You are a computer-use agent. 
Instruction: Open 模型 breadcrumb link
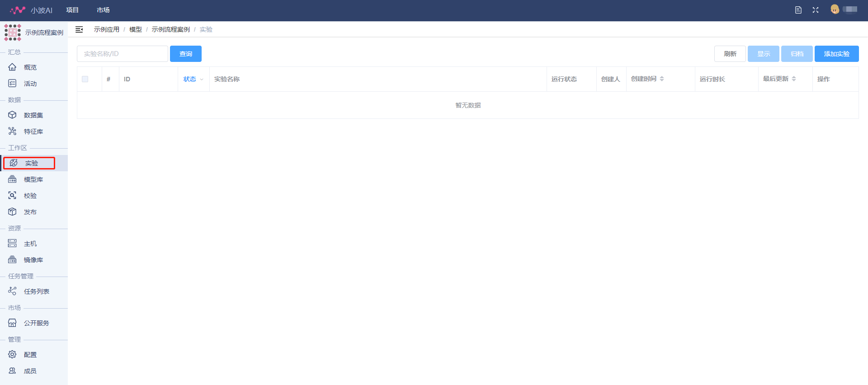(x=136, y=29)
